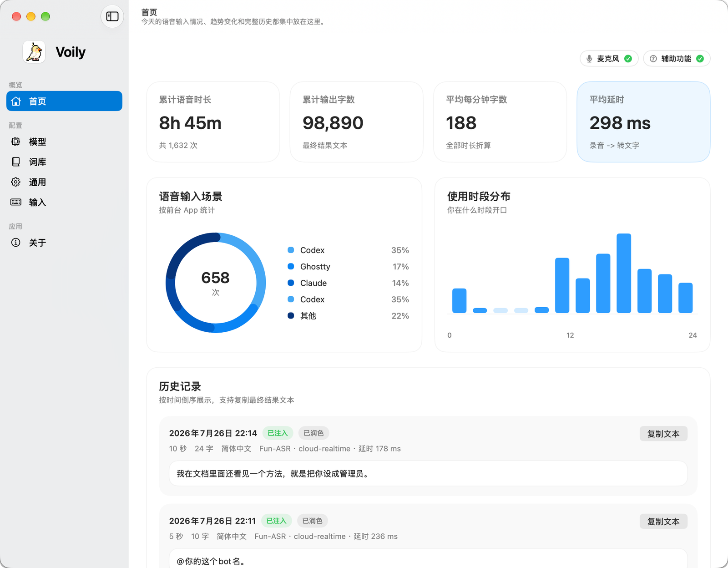This screenshot has height=568, width=728.
Task: Click the tallest bar in usage chart
Action: (624, 273)
